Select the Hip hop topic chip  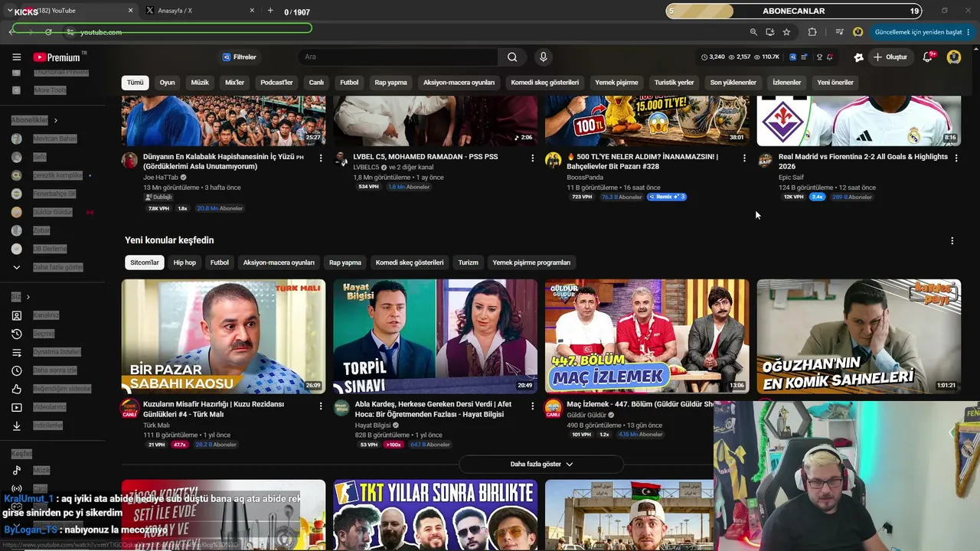185,262
